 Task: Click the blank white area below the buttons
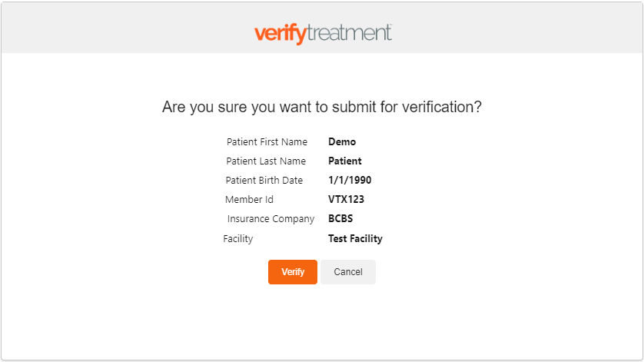pyautogui.click(x=322, y=323)
